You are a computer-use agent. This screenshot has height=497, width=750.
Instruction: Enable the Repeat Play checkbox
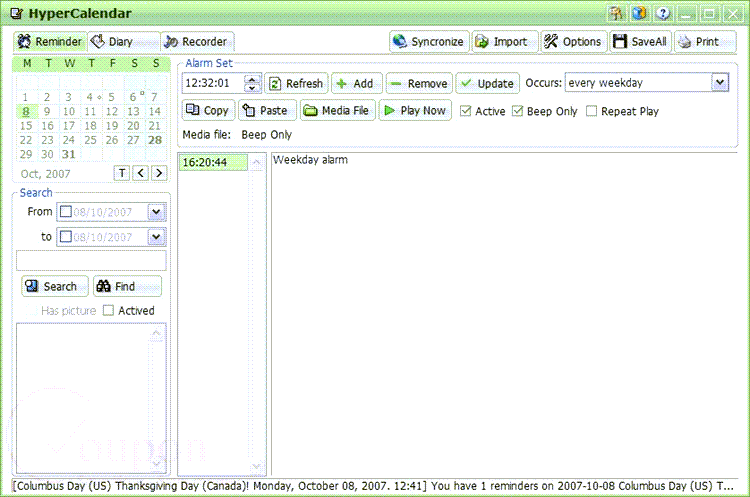(x=592, y=111)
